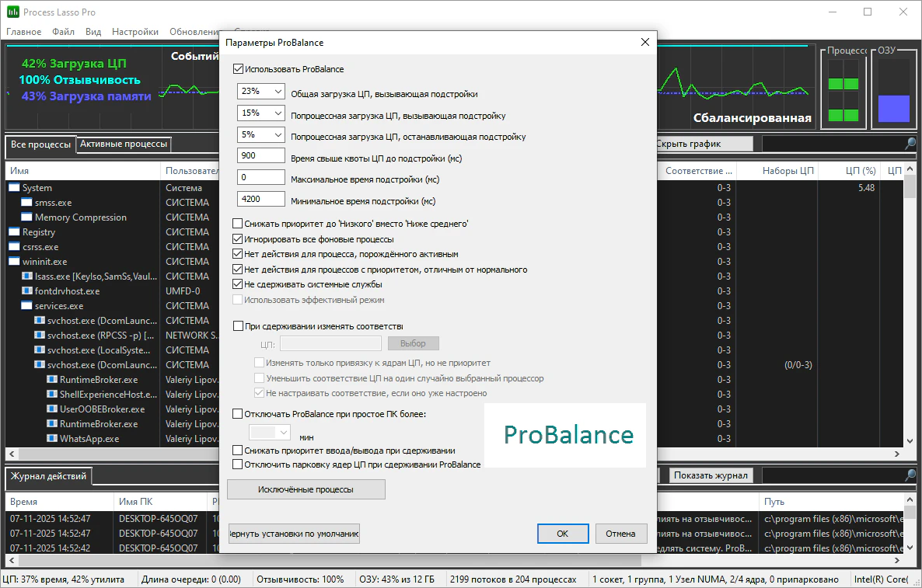Screen dimensions: 922x588
Task: Click the ShellExperienceHost.exe icon
Action: click(x=52, y=394)
